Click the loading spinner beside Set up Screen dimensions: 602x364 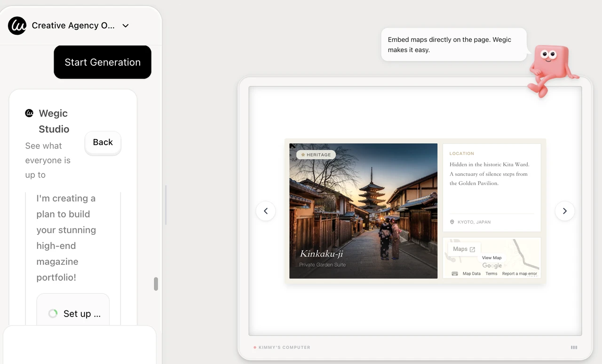tap(53, 313)
